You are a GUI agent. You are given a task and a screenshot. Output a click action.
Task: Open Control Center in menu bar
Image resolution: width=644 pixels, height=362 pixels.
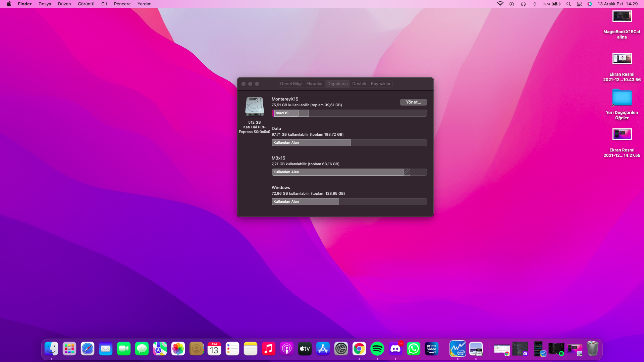click(x=579, y=4)
